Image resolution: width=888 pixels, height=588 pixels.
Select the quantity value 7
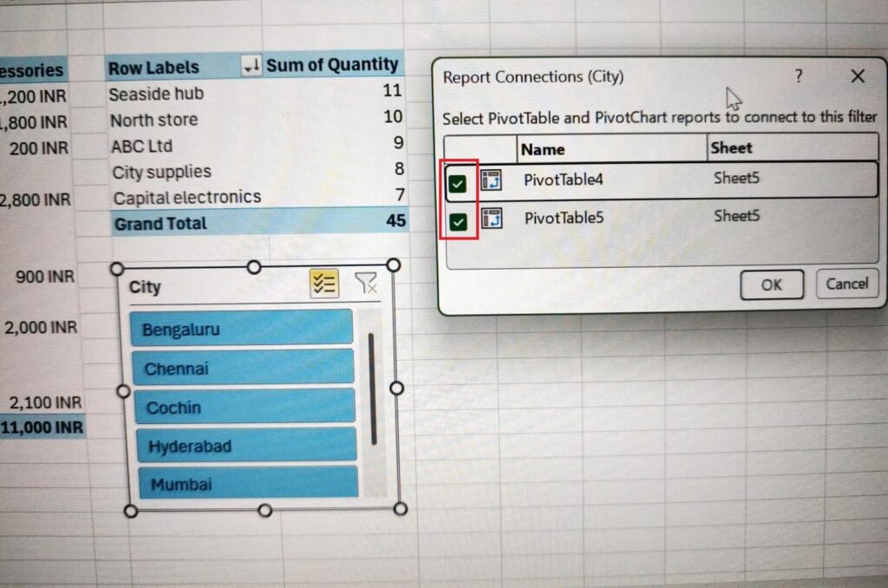coord(400,195)
